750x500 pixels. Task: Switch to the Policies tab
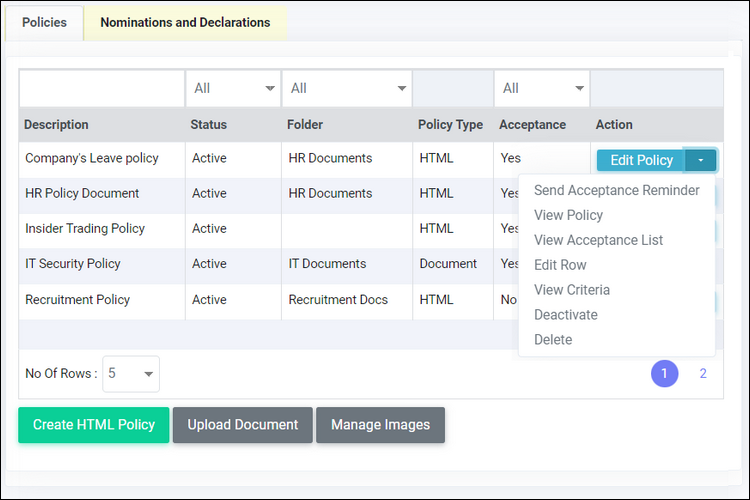point(44,22)
